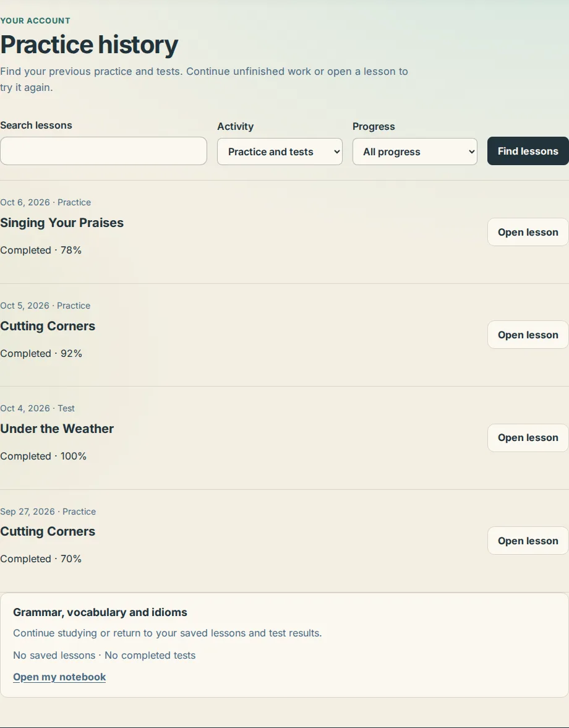Click the "Continue studying or return" description text
This screenshot has width=569, height=728.
tap(168, 633)
